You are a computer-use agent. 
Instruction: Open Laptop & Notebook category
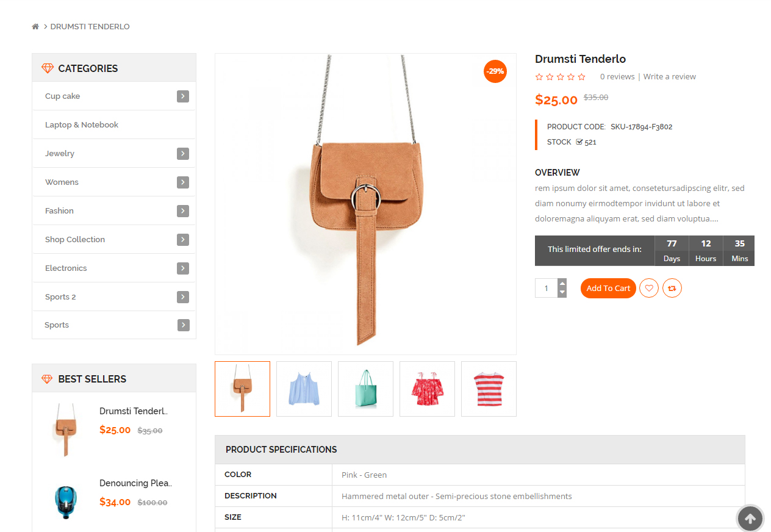pyautogui.click(x=82, y=125)
